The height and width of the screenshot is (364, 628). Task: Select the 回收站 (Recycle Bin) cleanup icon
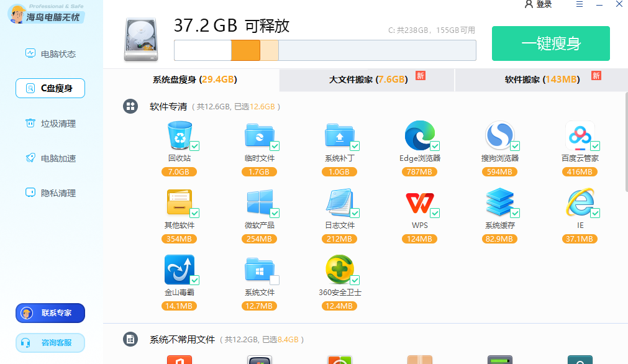[x=180, y=136]
